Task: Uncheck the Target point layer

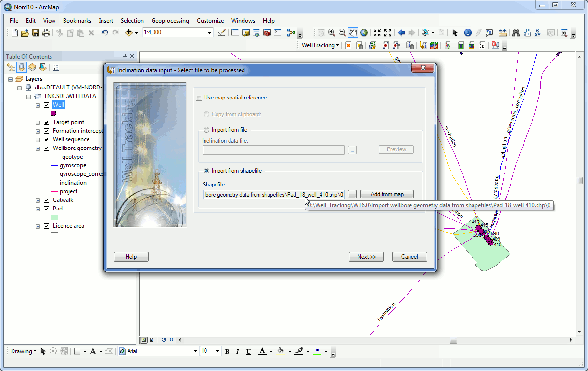Action: coord(46,122)
